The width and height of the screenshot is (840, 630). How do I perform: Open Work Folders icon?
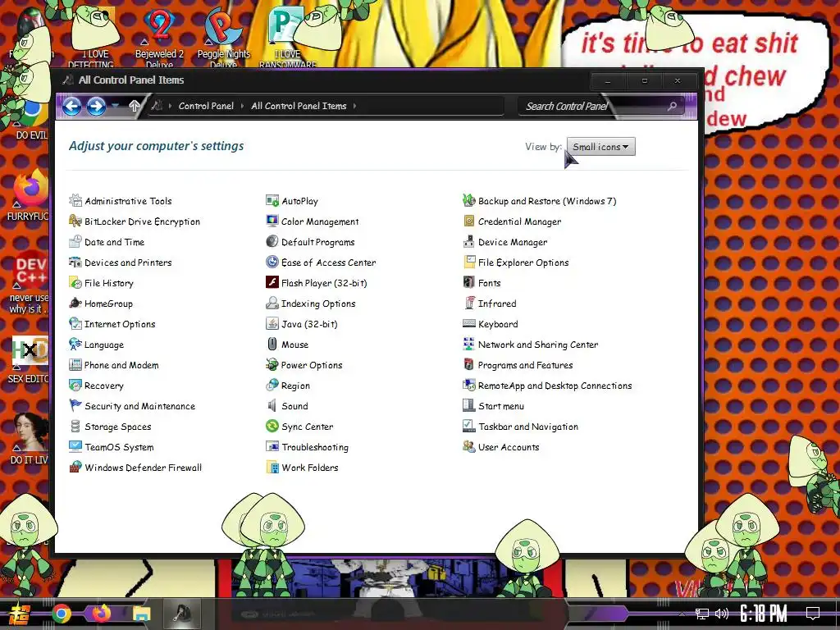pos(272,467)
